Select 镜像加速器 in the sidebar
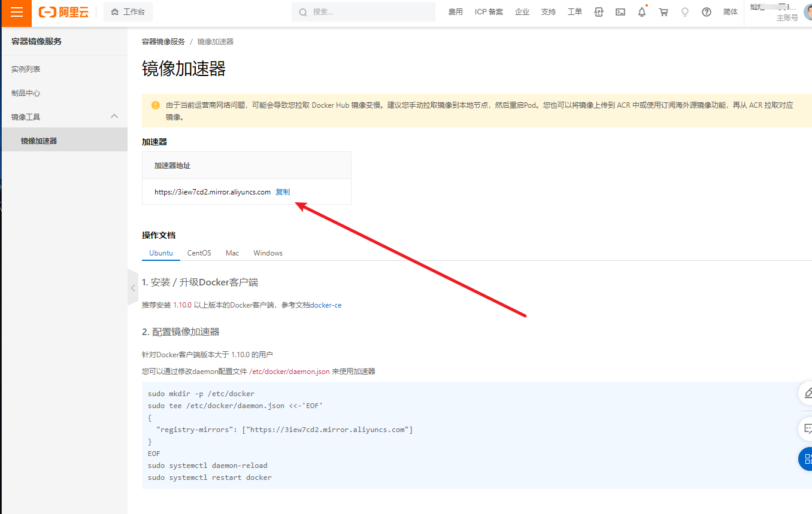The width and height of the screenshot is (812, 514). (x=65, y=141)
